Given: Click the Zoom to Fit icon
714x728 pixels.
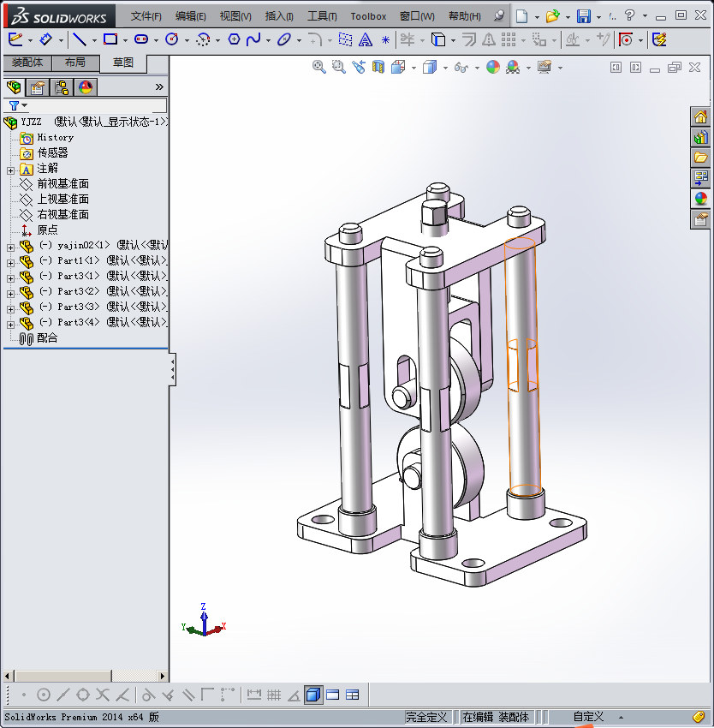Looking at the screenshot, I should (319, 68).
